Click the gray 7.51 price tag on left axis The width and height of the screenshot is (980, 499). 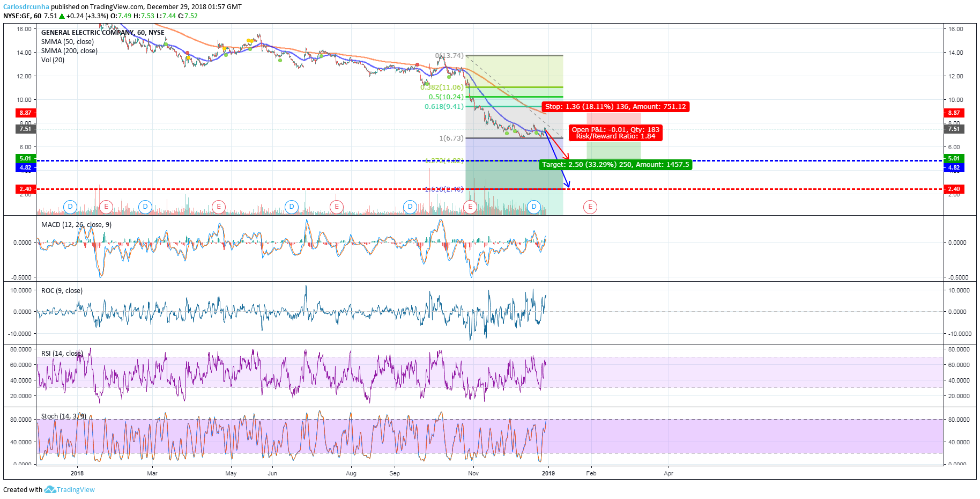pos(25,129)
